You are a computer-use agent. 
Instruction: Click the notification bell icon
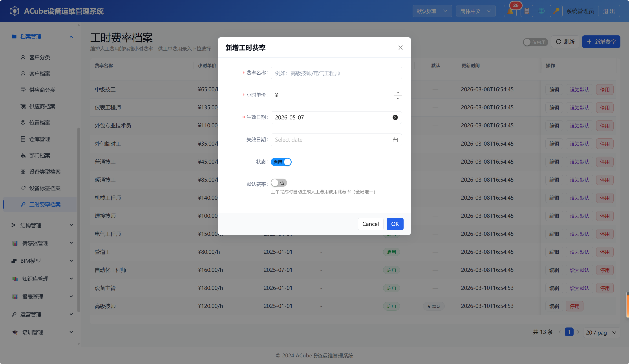coord(510,11)
